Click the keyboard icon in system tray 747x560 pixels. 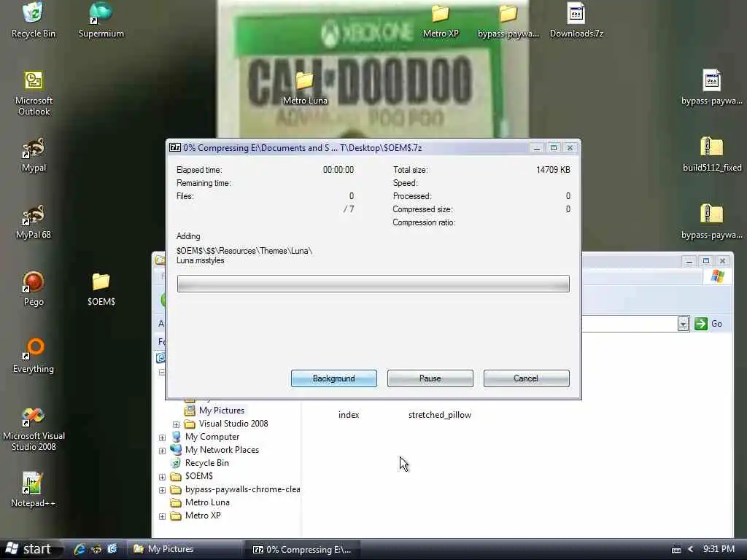tap(676, 550)
